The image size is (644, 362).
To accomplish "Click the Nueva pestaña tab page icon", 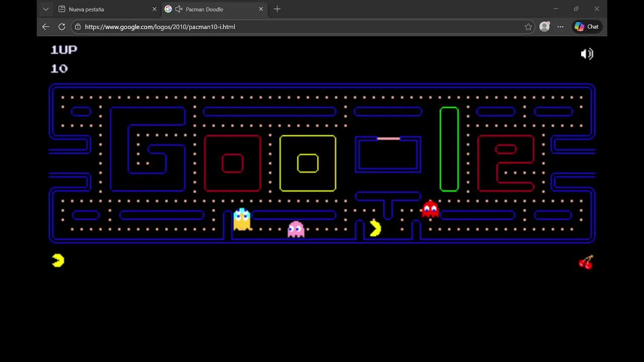I will pyautogui.click(x=62, y=9).
